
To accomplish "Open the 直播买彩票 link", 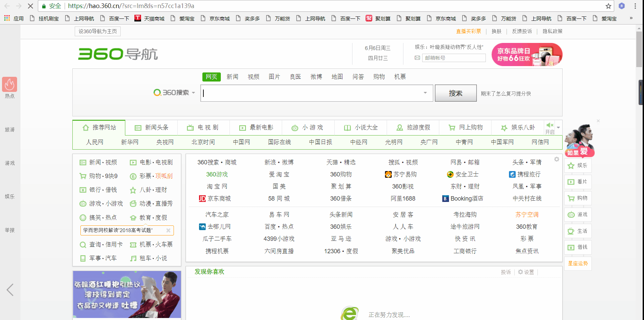I will pyautogui.click(x=468, y=31).
